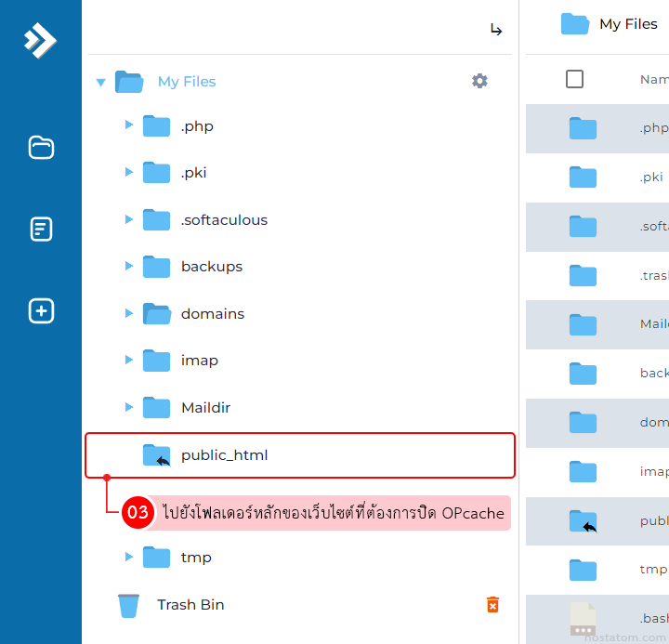Select the backups folder in tree

211,267
